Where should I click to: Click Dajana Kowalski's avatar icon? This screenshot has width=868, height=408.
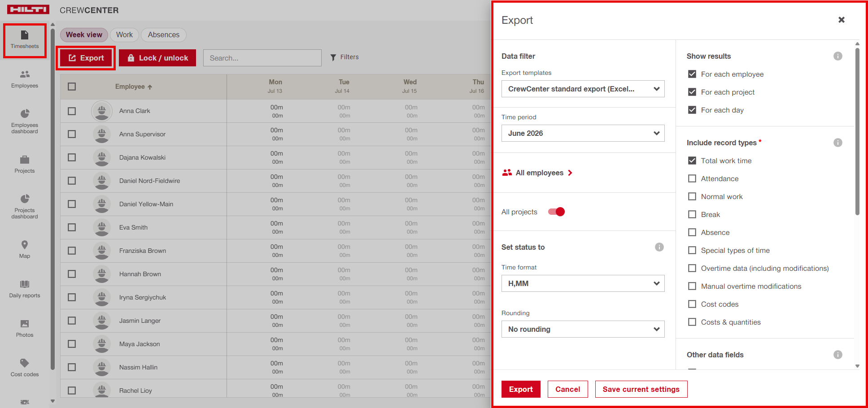102,157
